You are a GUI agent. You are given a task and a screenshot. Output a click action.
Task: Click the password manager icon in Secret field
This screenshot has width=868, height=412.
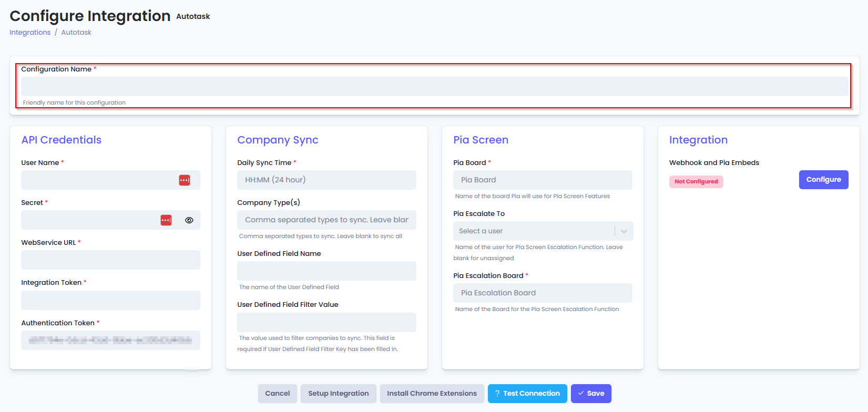coord(166,220)
